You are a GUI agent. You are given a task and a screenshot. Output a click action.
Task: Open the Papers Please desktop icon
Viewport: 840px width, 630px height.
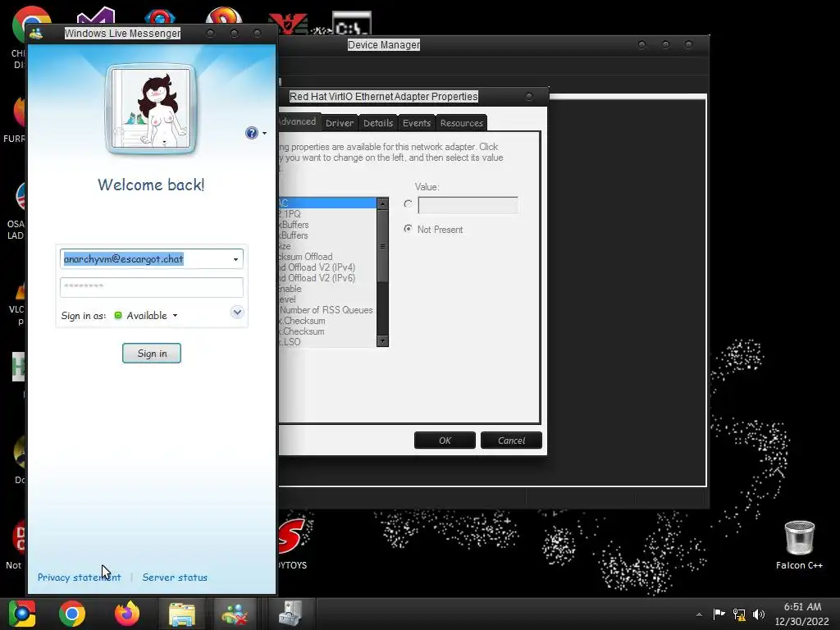coord(288,24)
